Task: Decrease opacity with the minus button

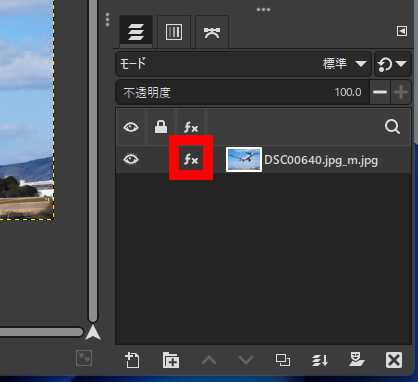Action: point(380,92)
